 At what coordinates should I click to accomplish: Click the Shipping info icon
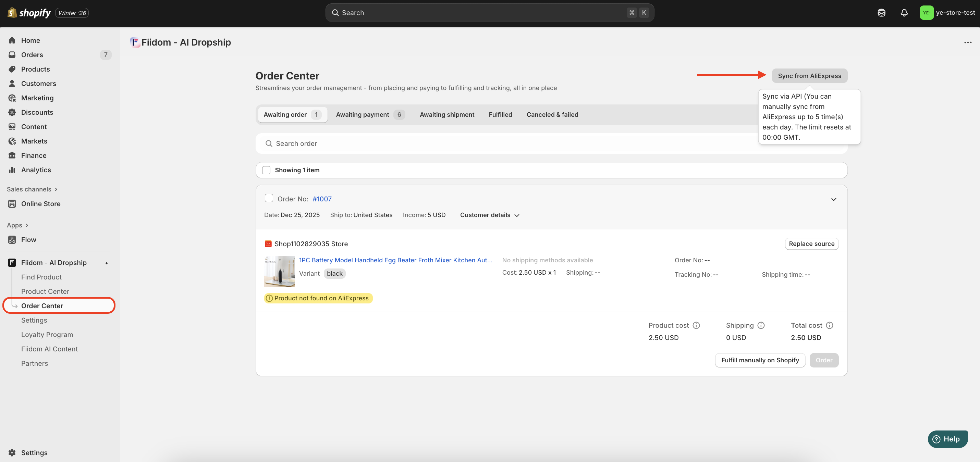click(761, 325)
